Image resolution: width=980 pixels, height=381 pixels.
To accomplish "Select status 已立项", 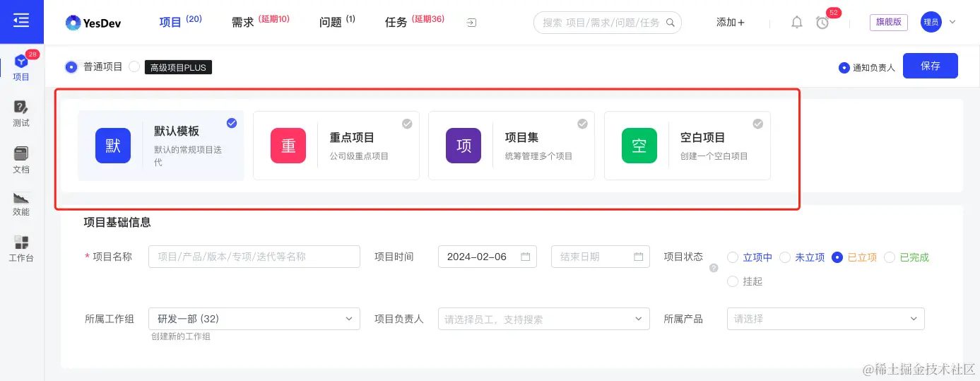I will pyautogui.click(x=837, y=257).
